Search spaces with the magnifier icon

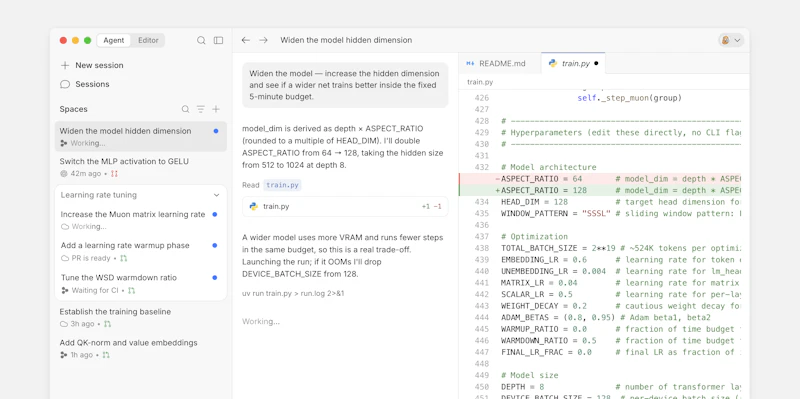click(x=186, y=109)
